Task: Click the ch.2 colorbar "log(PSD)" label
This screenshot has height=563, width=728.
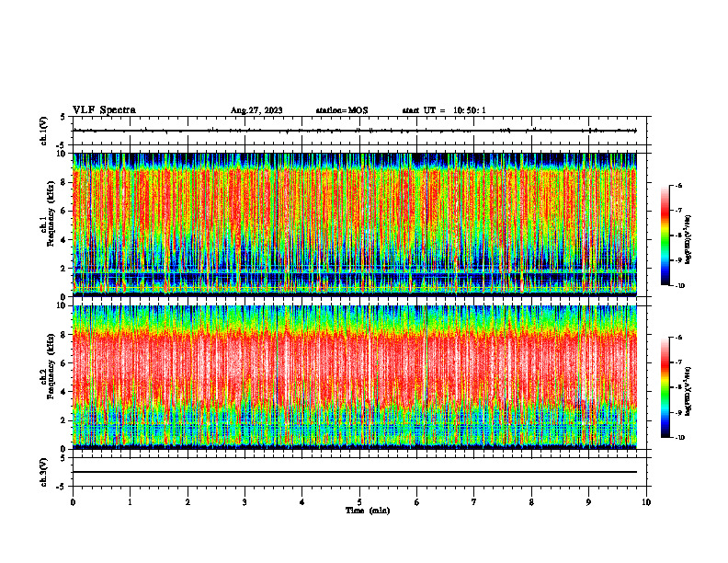Action: tap(688, 391)
